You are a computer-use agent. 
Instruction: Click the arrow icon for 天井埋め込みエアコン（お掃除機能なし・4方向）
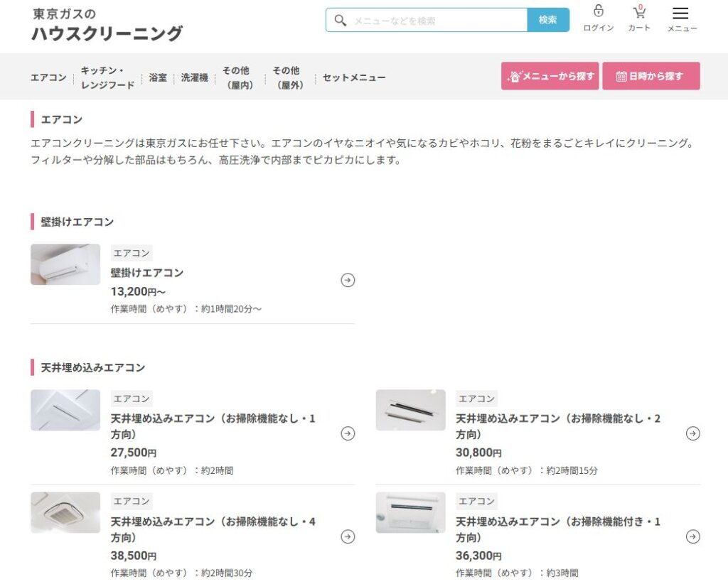coord(348,537)
